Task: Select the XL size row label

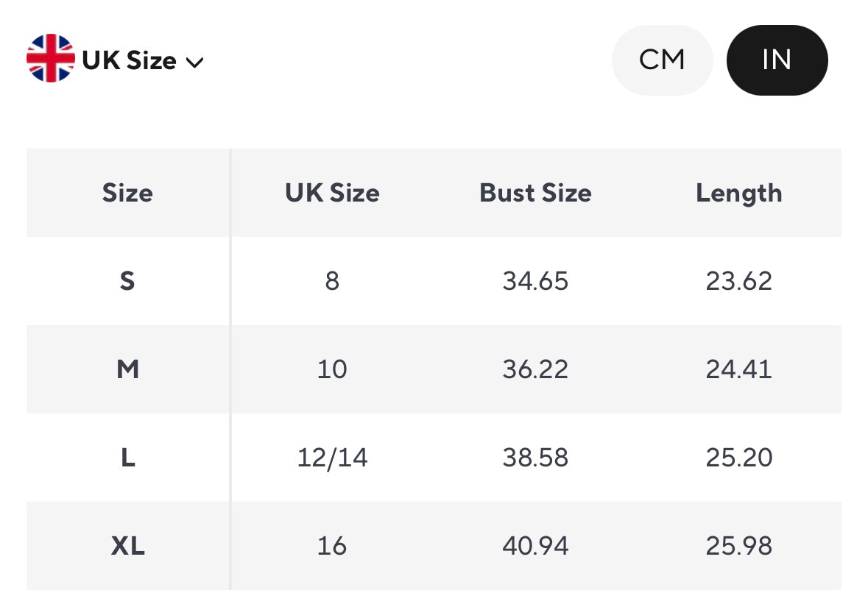Action: [x=127, y=546]
